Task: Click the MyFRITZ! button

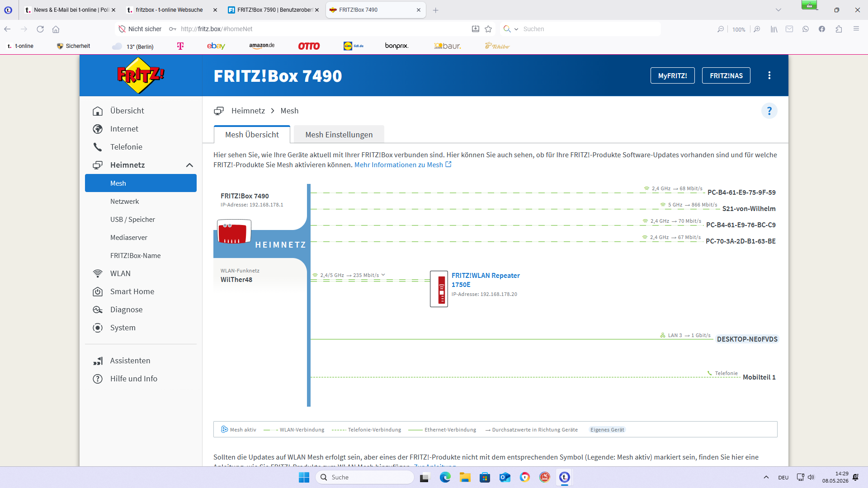Action: click(672, 75)
